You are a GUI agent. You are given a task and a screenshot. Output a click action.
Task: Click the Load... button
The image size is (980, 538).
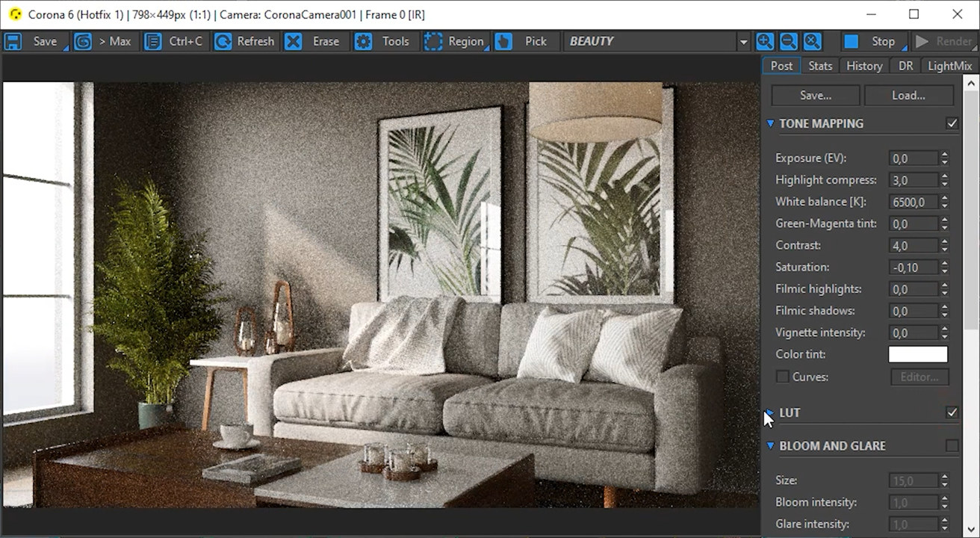point(908,96)
